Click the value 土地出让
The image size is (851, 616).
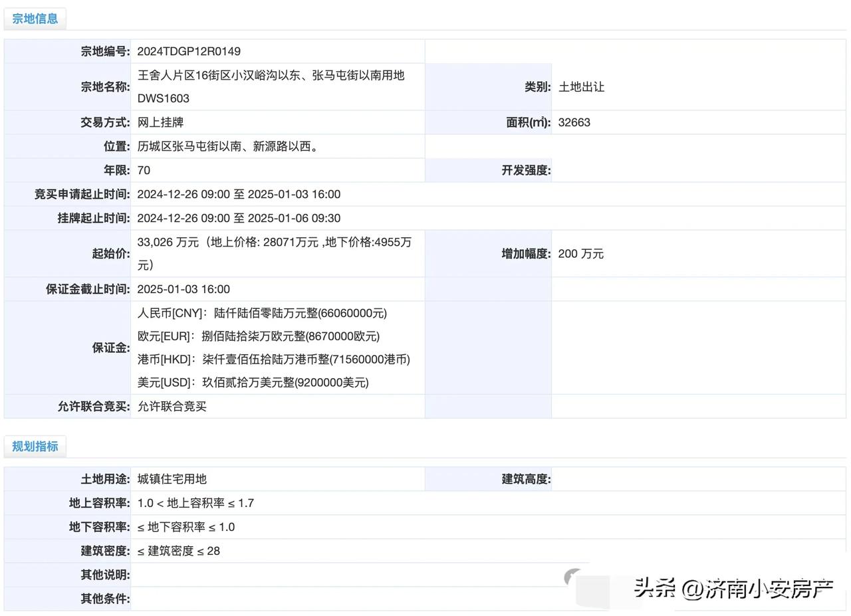(581, 87)
